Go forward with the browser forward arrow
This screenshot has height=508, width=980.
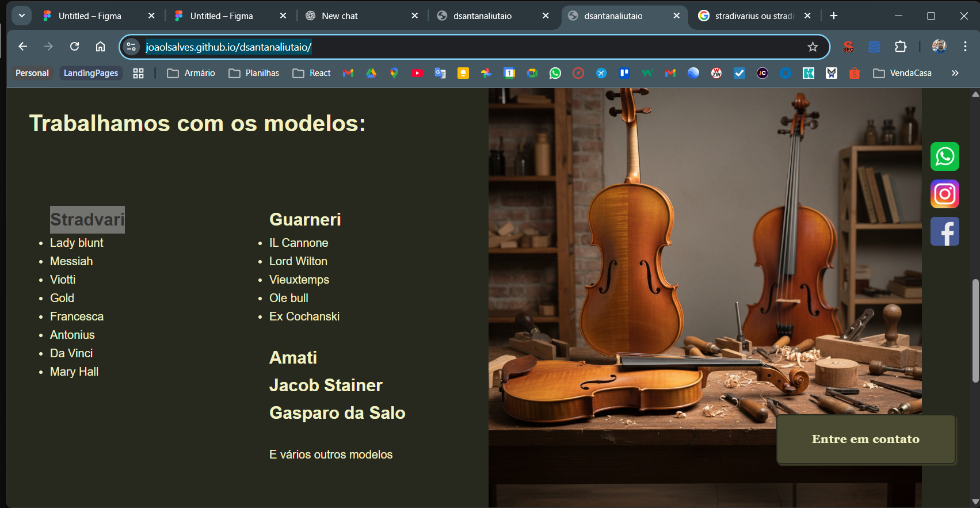coord(48,47)
